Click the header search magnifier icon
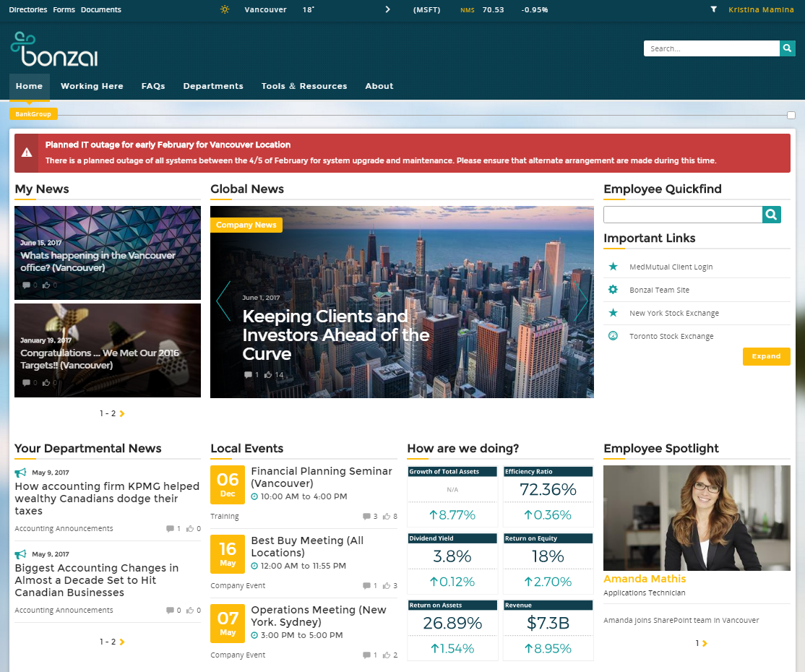Image resolution: width=805 pixels, height=672 pixels. tap(788, 48)
